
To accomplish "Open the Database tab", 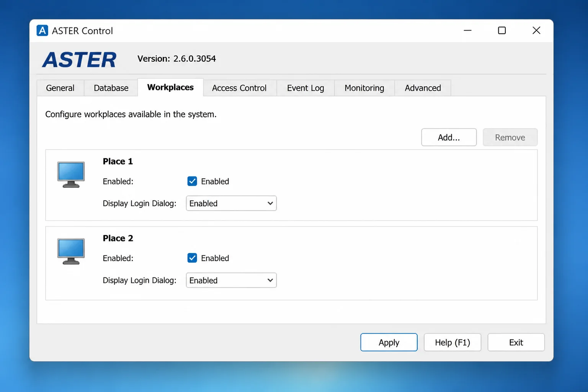I will 111,88.
